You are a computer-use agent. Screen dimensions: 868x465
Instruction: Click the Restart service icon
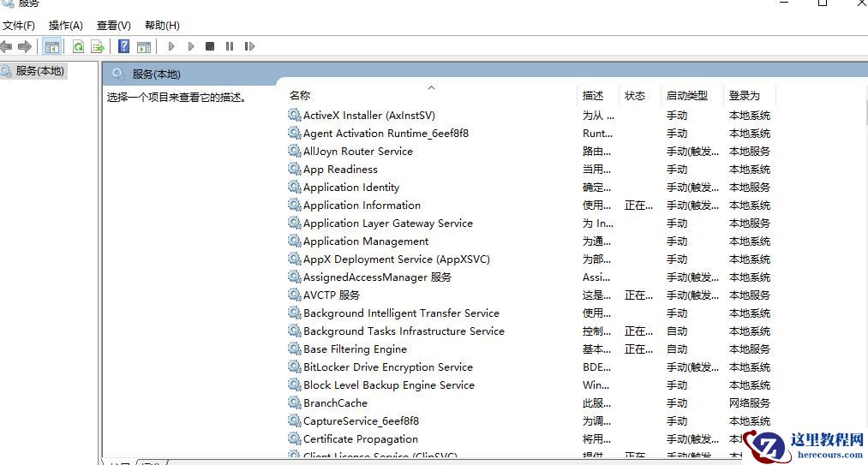[x=249, y=46]
